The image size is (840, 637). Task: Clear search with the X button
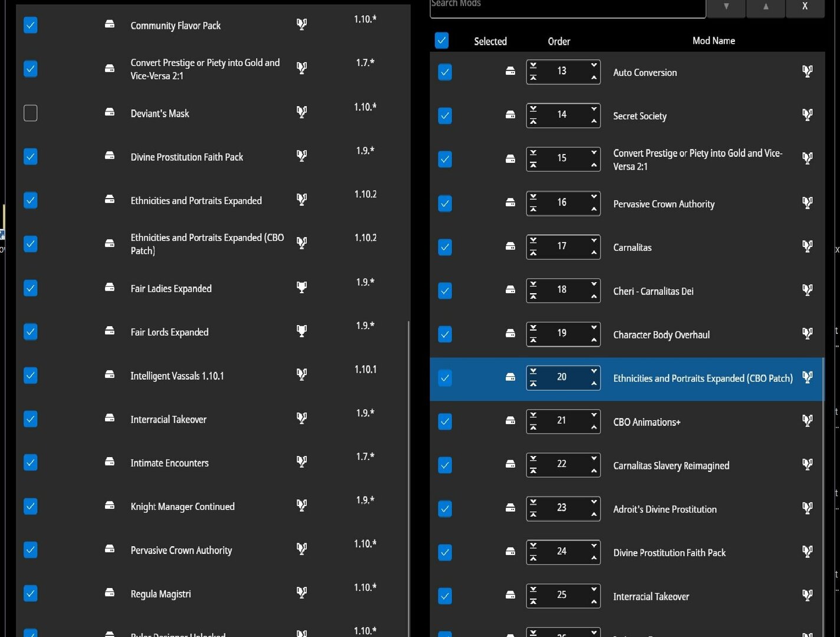pyautogui.click(x=805, y=7)
